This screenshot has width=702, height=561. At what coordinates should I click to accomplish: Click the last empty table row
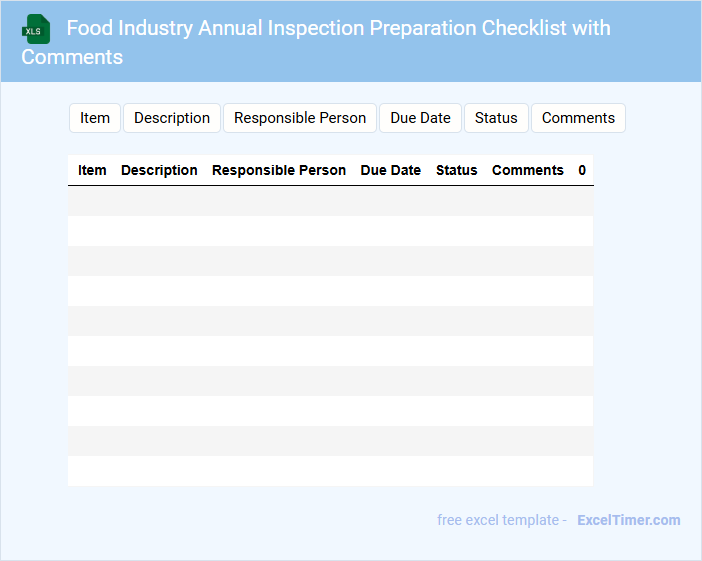(x=330, y=471)
